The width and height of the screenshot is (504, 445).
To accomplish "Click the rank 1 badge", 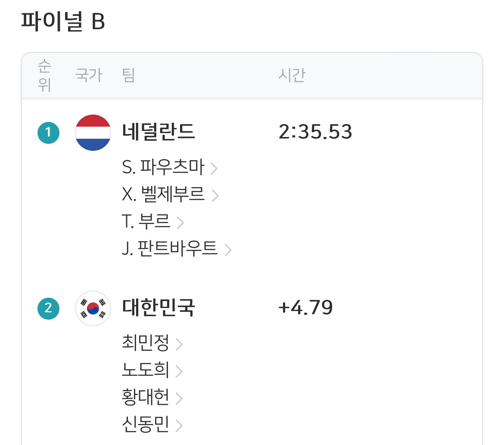I will pyautogui.click(x=48, y=133).
